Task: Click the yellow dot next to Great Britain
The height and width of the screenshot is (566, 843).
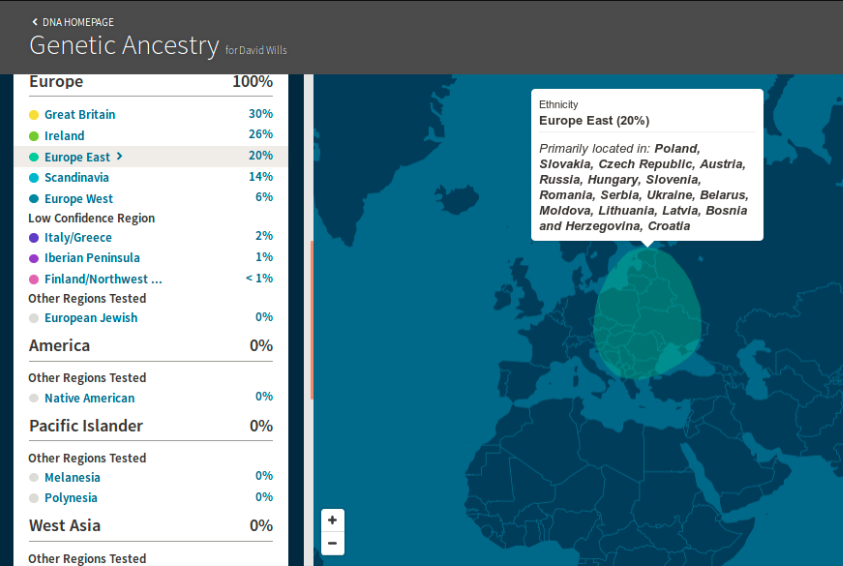Action: pos(34,115)
